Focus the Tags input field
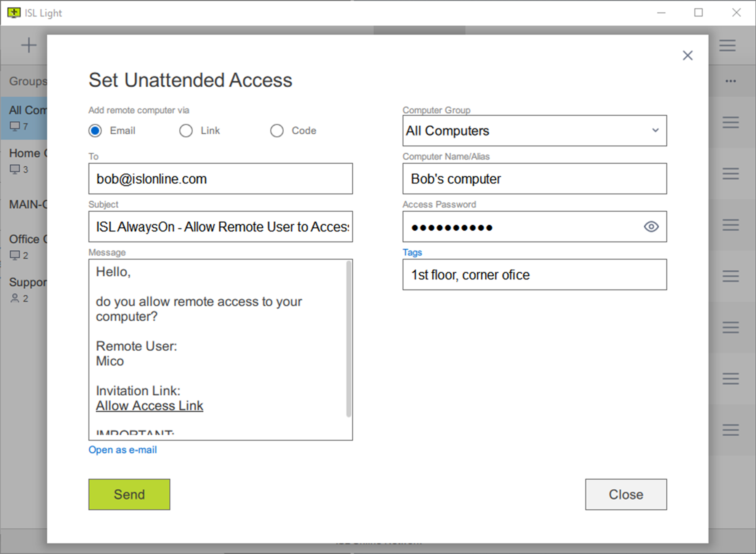The height and width of the screenshot is (554, 756). 535,275
